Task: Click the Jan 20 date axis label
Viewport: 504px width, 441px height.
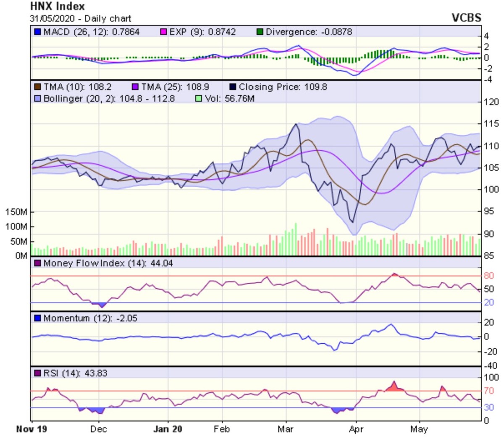Action: coord(168,429)
